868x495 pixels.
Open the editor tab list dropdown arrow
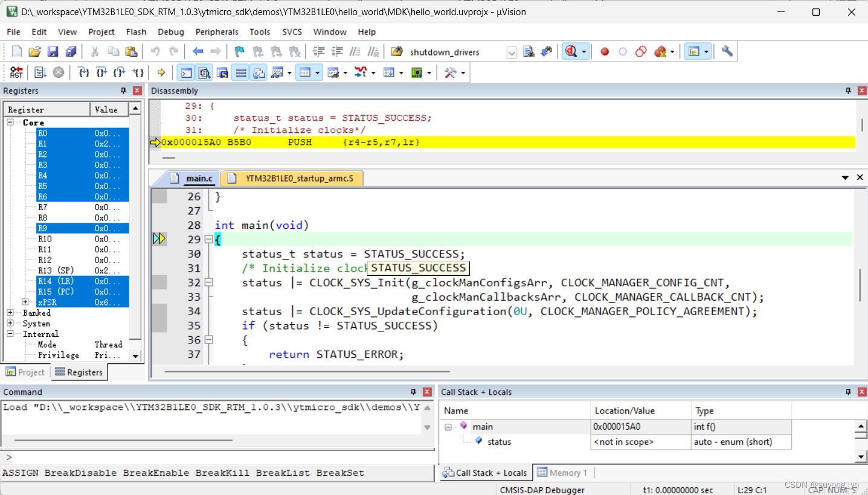tap(846, 177)
